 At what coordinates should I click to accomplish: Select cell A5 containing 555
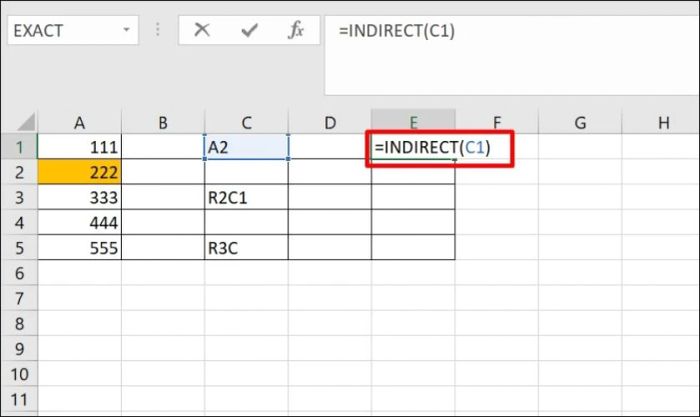tap(79, 247)
